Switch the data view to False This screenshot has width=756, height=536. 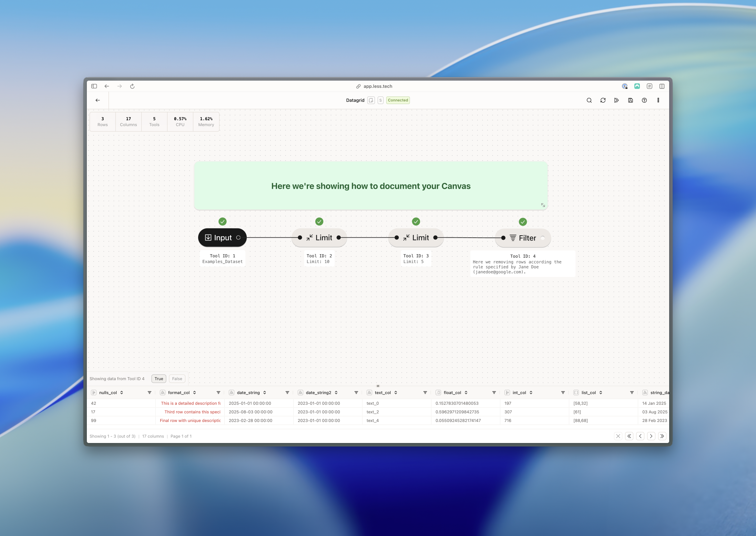[x=177, y=379]
